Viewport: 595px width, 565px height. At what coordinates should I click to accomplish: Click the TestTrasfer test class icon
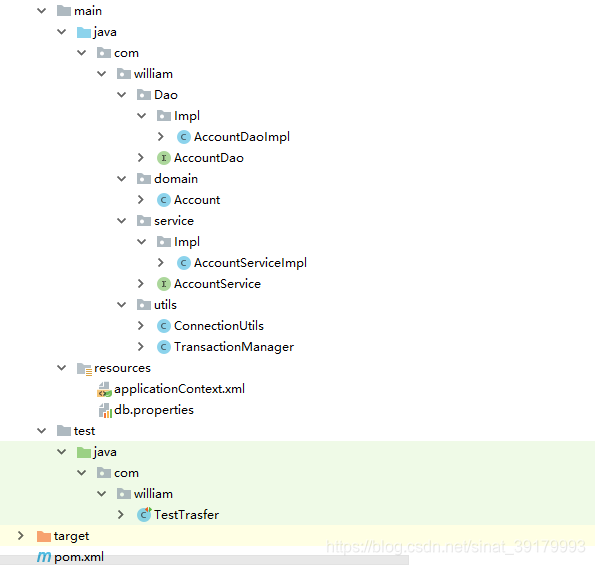[x=144, y=514]
